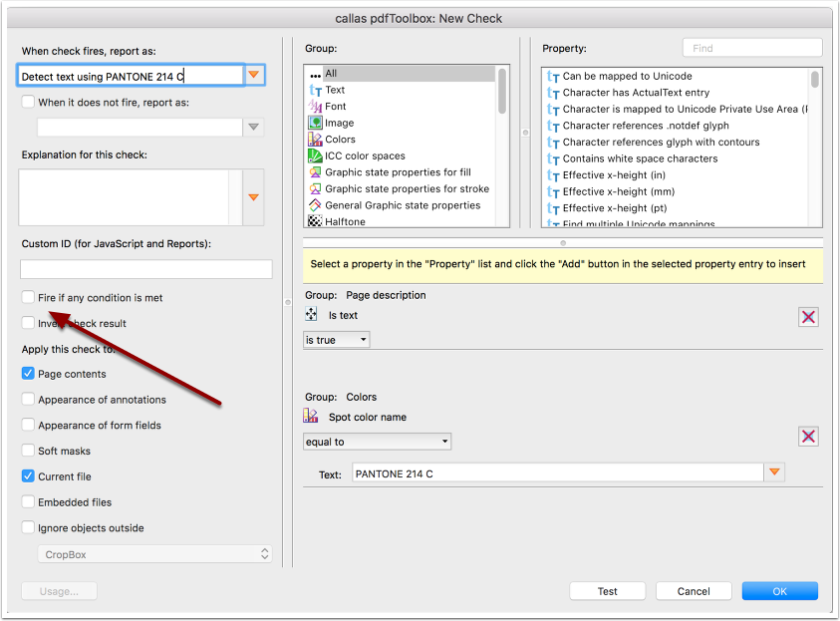Click the Text group icon

tap(315, 90)
